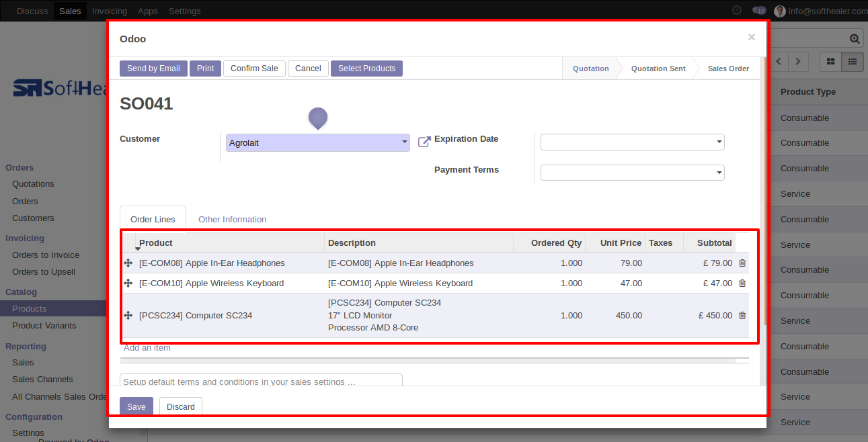Delete the Apple Wireless Keyboard order line

pyautogui.click(x=742, y=283)
